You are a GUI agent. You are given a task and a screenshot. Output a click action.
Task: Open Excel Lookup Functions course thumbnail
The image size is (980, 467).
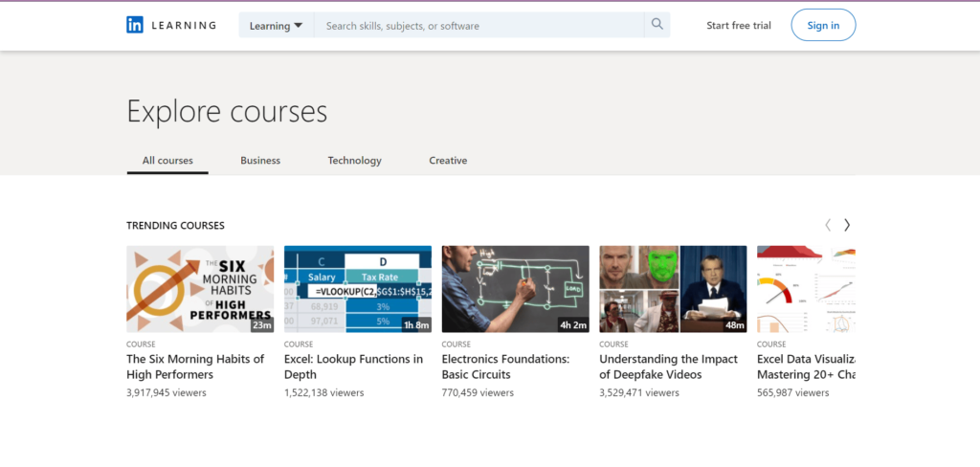click(x=358, y=289)
